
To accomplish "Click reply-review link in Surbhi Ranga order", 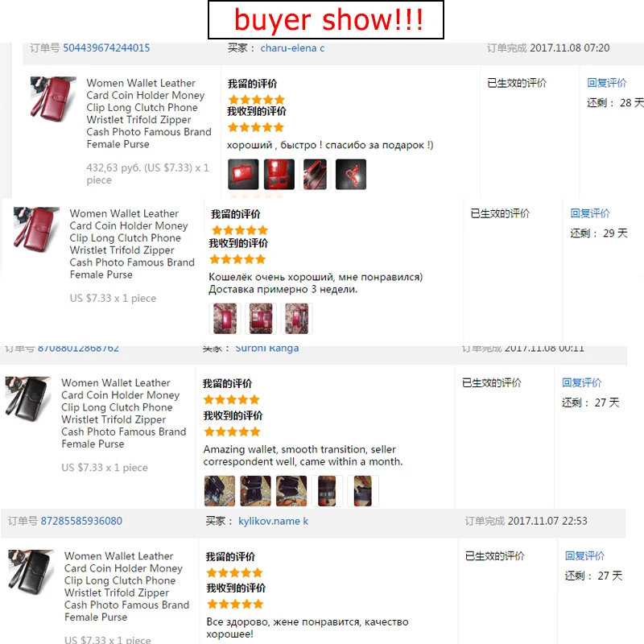I will tap(581, 383).
